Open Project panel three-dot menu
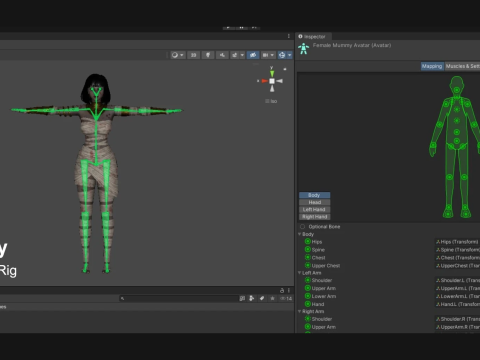 pos(289,290)
